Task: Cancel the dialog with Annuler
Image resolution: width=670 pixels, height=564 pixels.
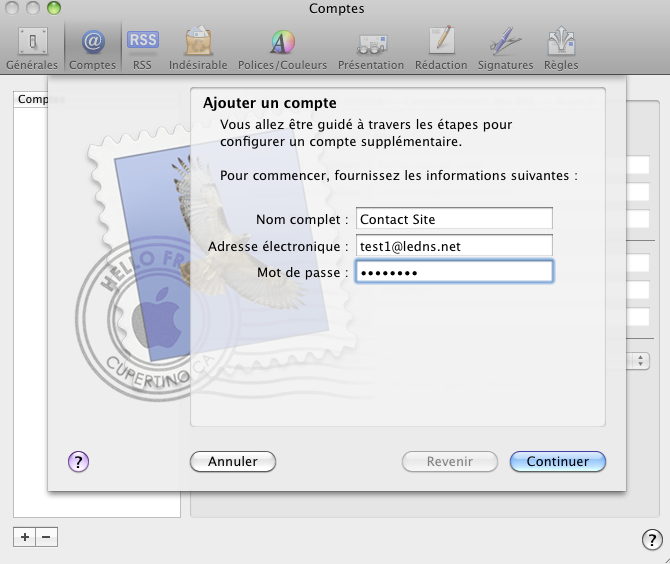Action: pyautogui.click(x=233, y=461)
